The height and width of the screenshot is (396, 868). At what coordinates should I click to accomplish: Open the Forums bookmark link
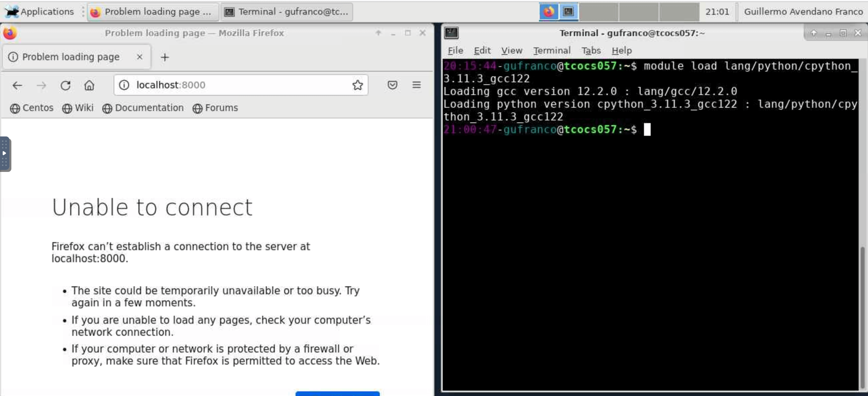[215, 108]
